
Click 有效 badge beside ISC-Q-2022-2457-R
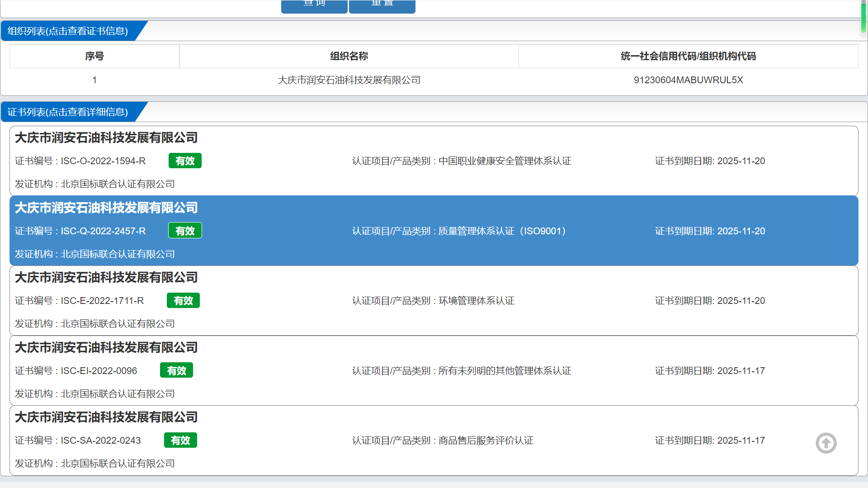pyautogui.click(x=185, y=231)
